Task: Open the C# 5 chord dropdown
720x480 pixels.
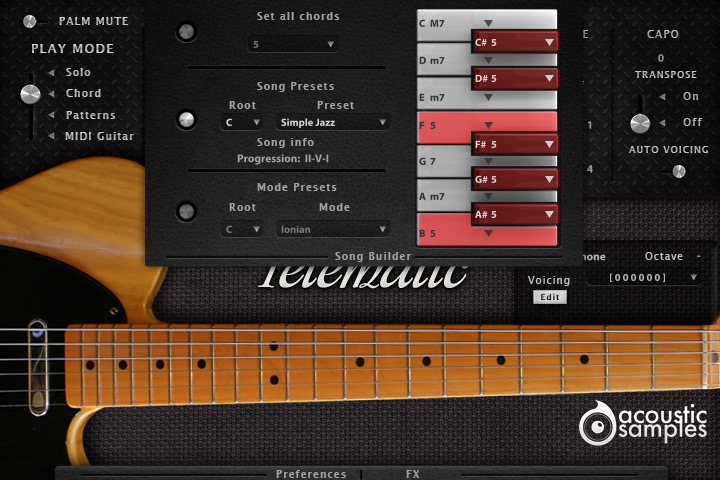Action: pyautogui.click(x=515, y=42)
